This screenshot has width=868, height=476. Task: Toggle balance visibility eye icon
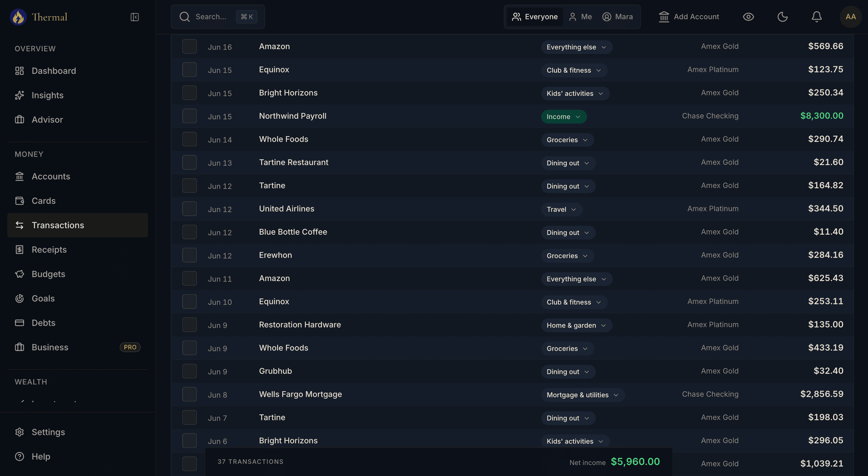pos(748,17)
